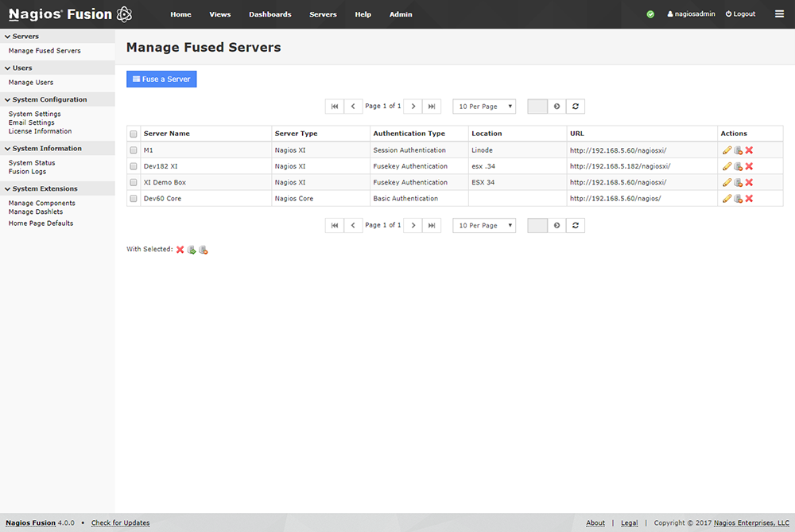Go to first page in bottom pager

(x=335, y=225)
